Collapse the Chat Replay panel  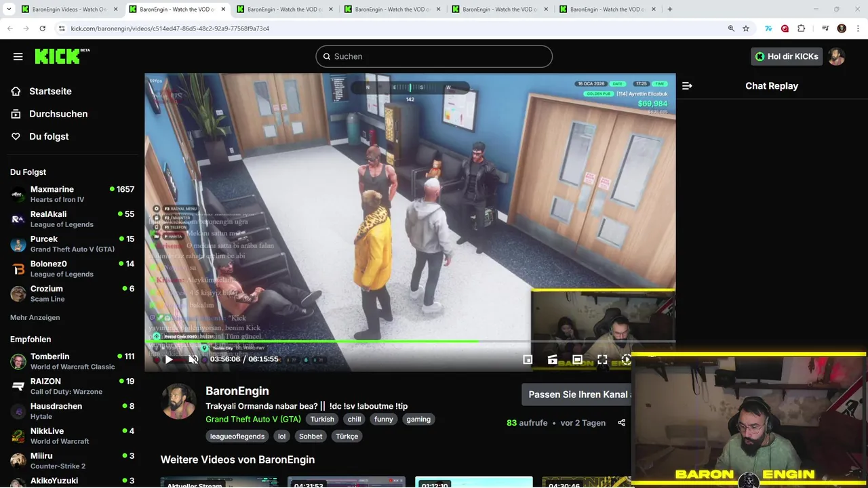[687, 86]
